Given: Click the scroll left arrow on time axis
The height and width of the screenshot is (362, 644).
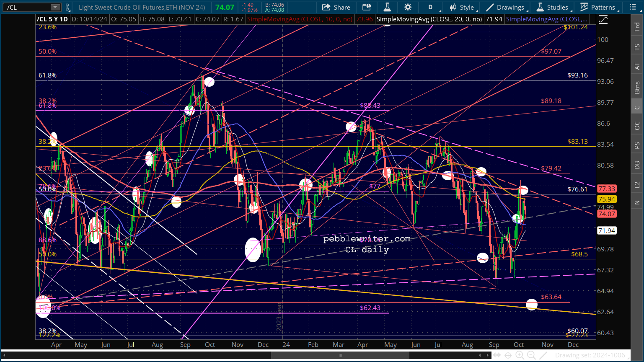Looking at the screenshot, I should pyautogui.click(x=4, y=355).
